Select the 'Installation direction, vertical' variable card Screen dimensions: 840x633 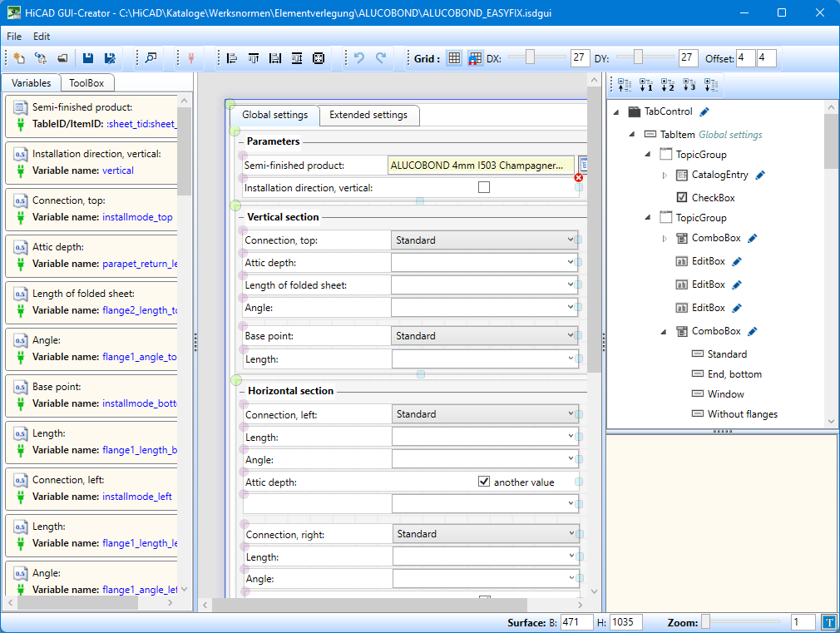[x=91, y=162]
